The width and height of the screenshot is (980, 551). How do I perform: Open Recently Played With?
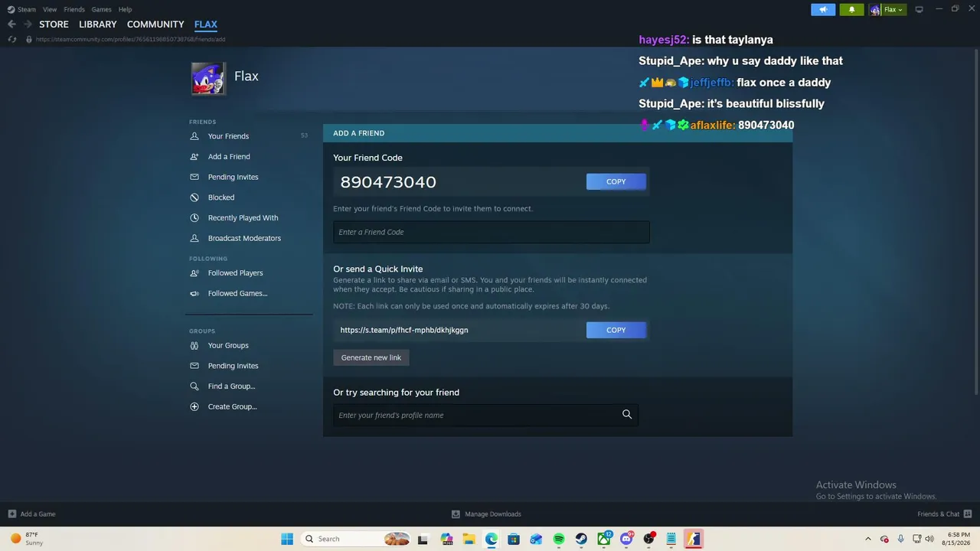(243, 218)
